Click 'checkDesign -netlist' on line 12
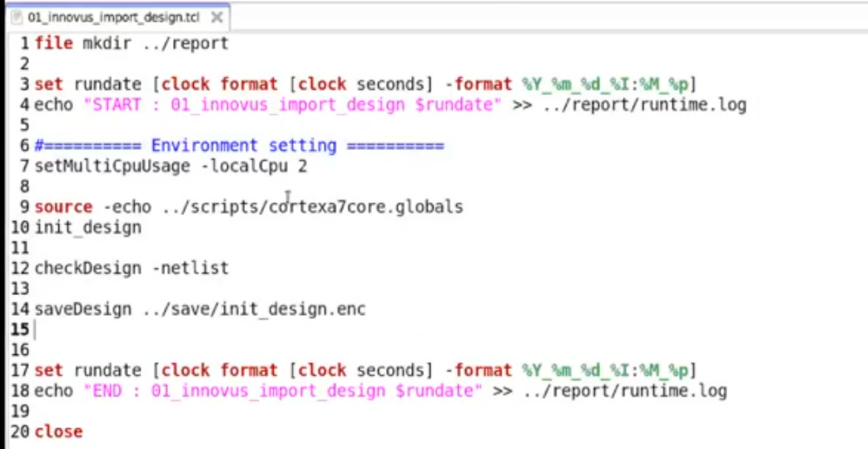868x449 pixels. 131,268
